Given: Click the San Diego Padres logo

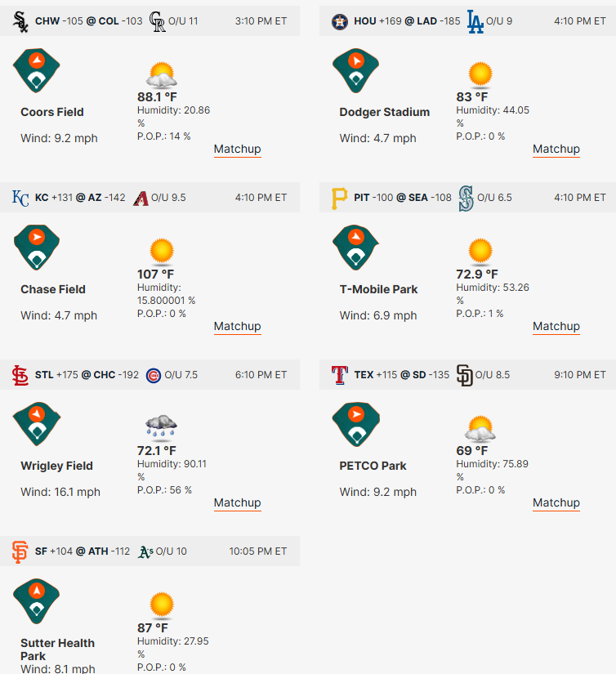Looking at the screenshot, I should pos(464,375).
